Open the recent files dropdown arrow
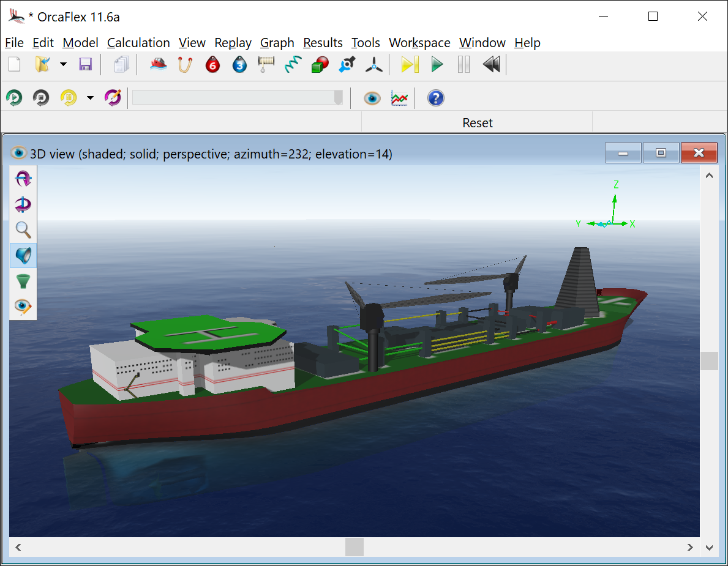The height and width of the screenshot is (566, 728). coord(63,64)
